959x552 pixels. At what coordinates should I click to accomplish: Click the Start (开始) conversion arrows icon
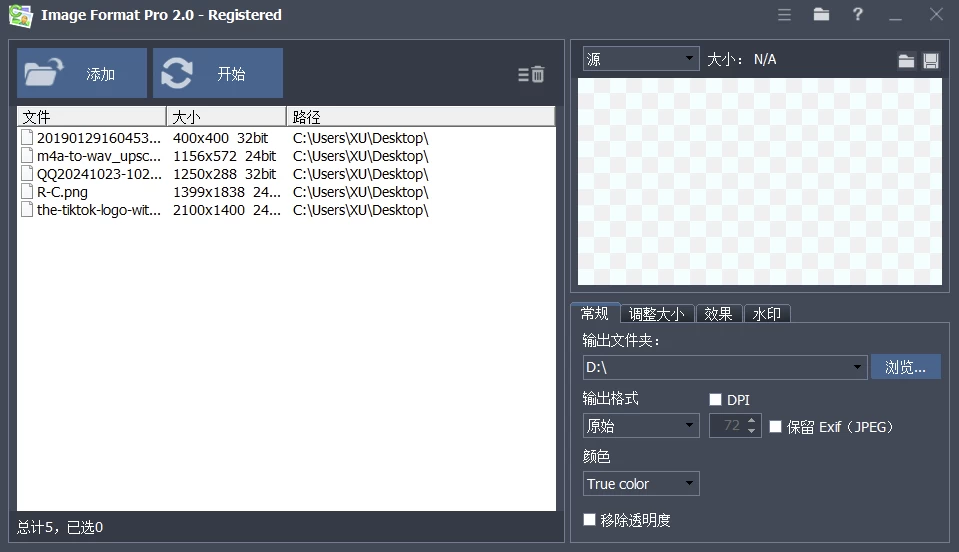(177, 73)
